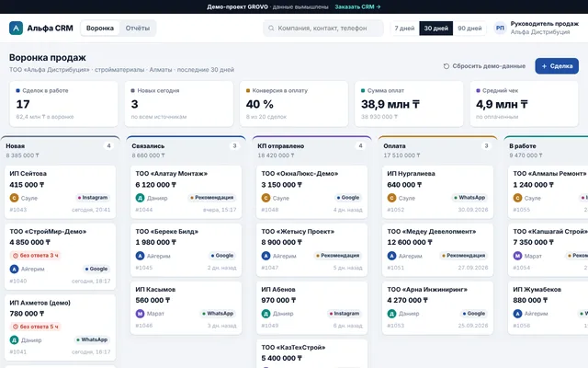Click the Воронка продаж heading
Viewport: 588px width, 368px height.
coord(48,57)
